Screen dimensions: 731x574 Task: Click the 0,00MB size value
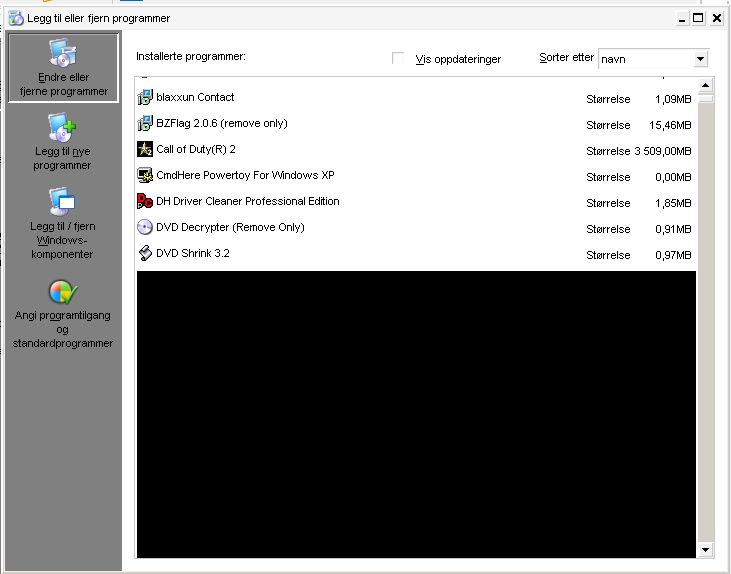point(673,177)
